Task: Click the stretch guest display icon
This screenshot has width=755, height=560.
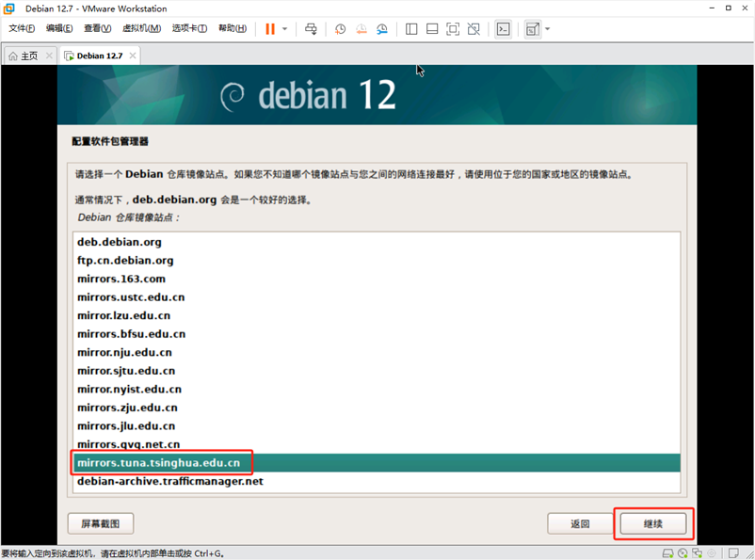Action: tap(532, 29)
